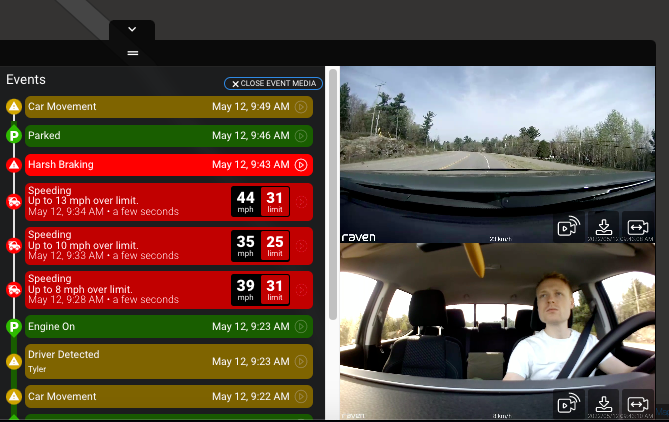Viewport: 669px width, 422px height.
Task: Click the Harsh Braking warning timeline icon
Action: (14, 165)
